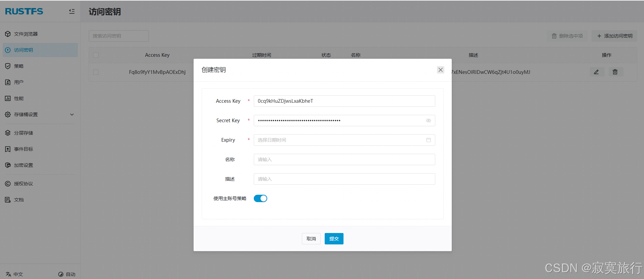644x279 pixels.
Task: Toggle the 使用主账号策略 switch
Action: click(x=260, y=198)
